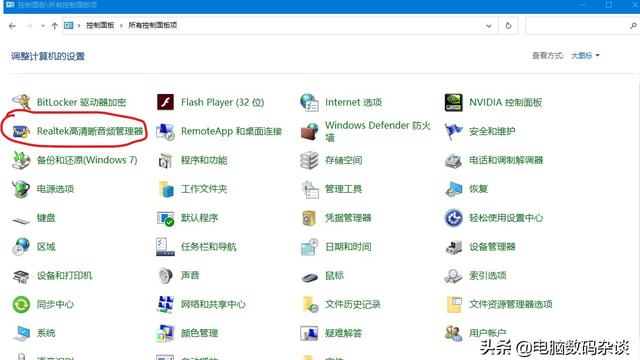Open recent locations dropdown arrow
Screen dimensions: 640x360
tap(43, 26)
